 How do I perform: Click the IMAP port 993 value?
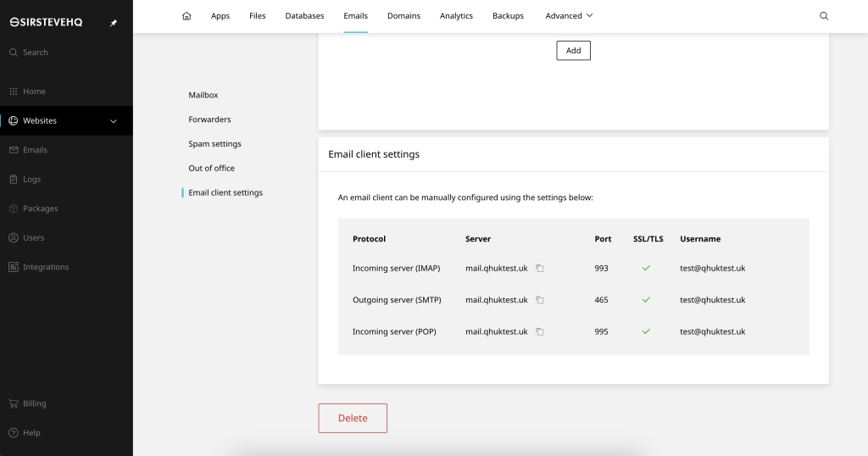click(601, 269)
